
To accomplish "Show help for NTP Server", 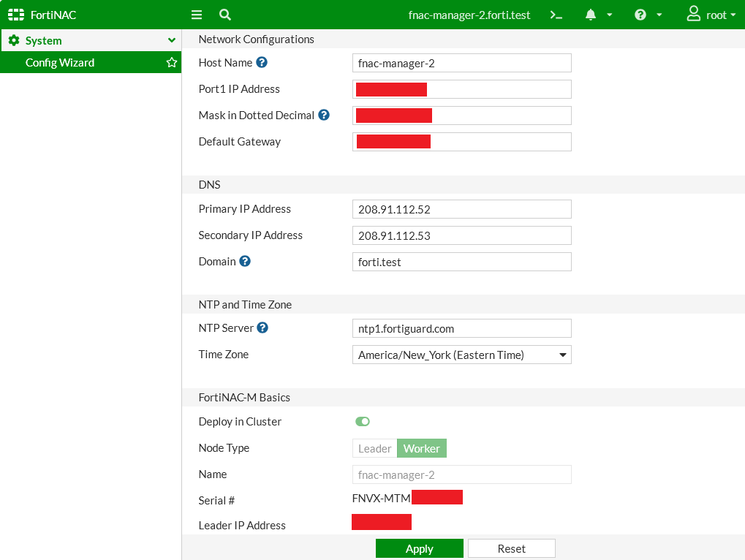I will click(x=262, y=328).
